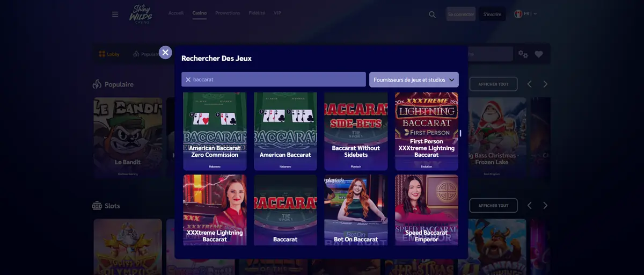This screenshot has height=275, width=644.
Task: Open Bet On Baccarat game
Action: point(356,210)
